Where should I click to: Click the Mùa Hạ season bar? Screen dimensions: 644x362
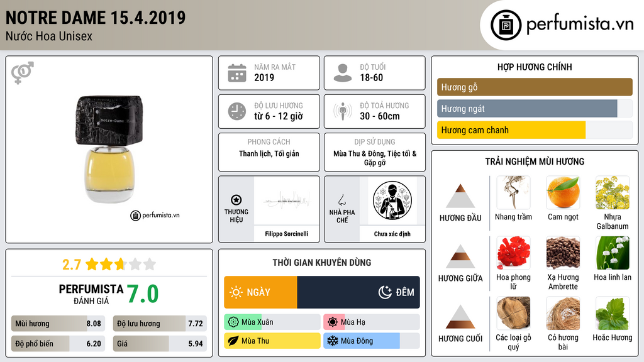[372, 322]
